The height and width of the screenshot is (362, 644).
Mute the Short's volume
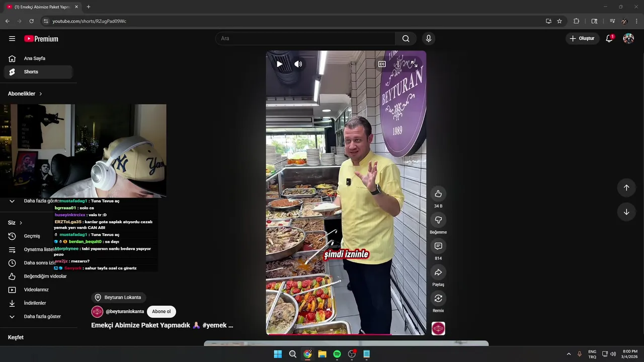(298, 64)
